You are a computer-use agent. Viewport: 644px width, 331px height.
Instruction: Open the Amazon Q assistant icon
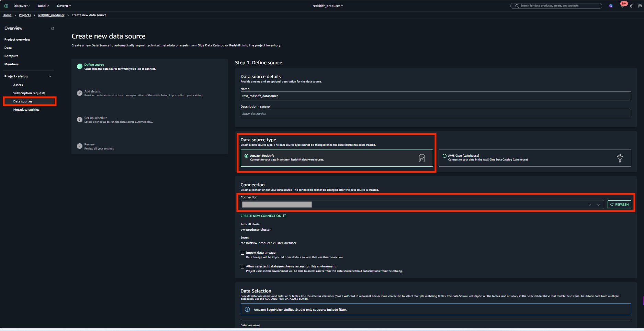coord(611,6)
